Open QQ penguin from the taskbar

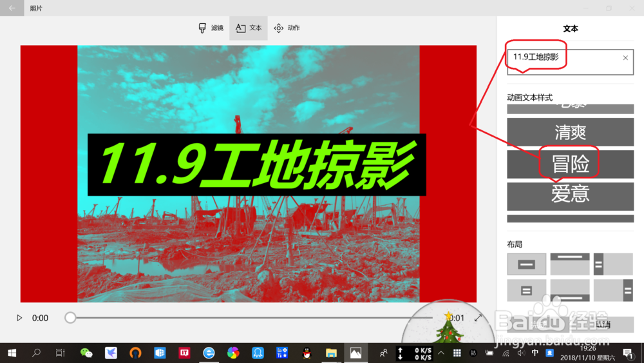tap(307, 353)
